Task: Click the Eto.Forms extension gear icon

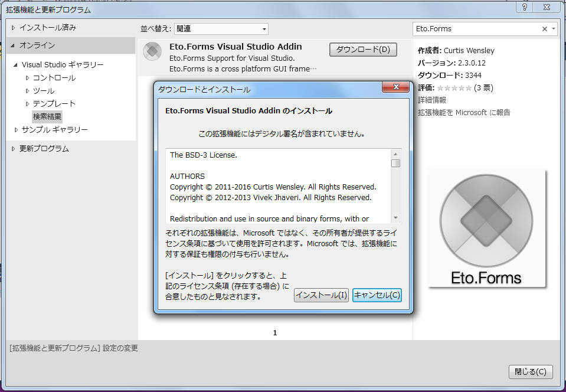Action: (152, 51)
